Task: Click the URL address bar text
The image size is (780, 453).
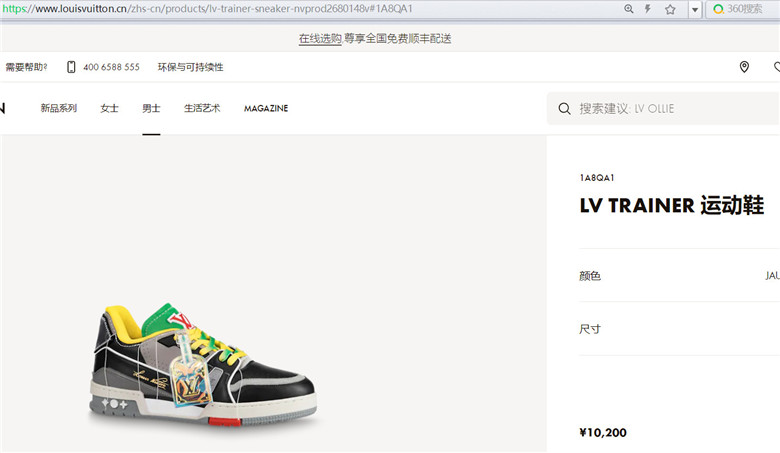Action: (207, 8)
